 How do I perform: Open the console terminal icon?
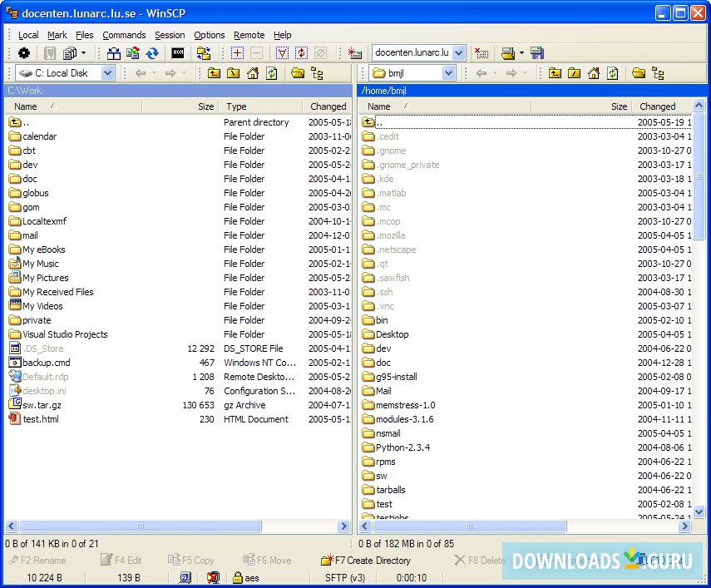pyautogui.click(x=178, y=53)
